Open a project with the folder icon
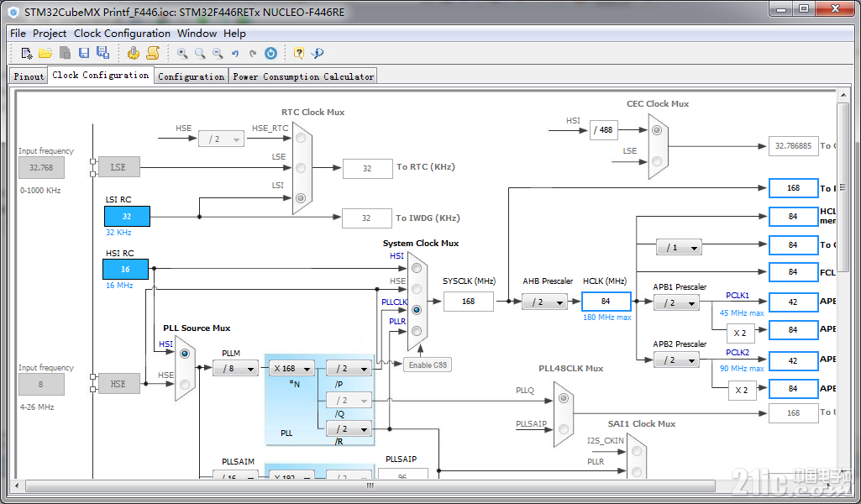This screenshot has width=861, height=504. [x=45, y=53]
